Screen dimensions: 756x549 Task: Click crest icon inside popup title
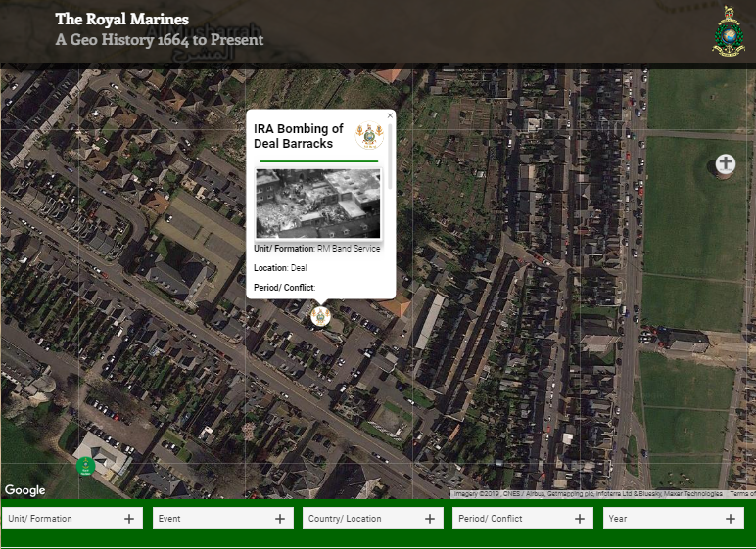tap(369, 135)
